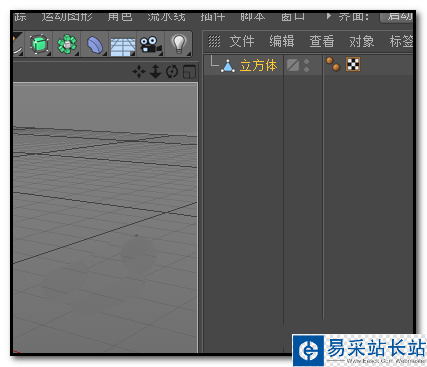Image resolution: width=427 pixels, height=367 pixels.
Task: Add a camera with the camera icon
Action: (x=151, y=45)
